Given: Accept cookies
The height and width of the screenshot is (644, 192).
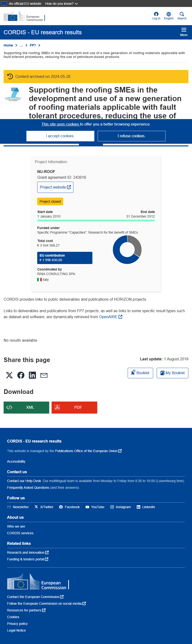Looking at the screenshot, I should click(x=60, y=136).
